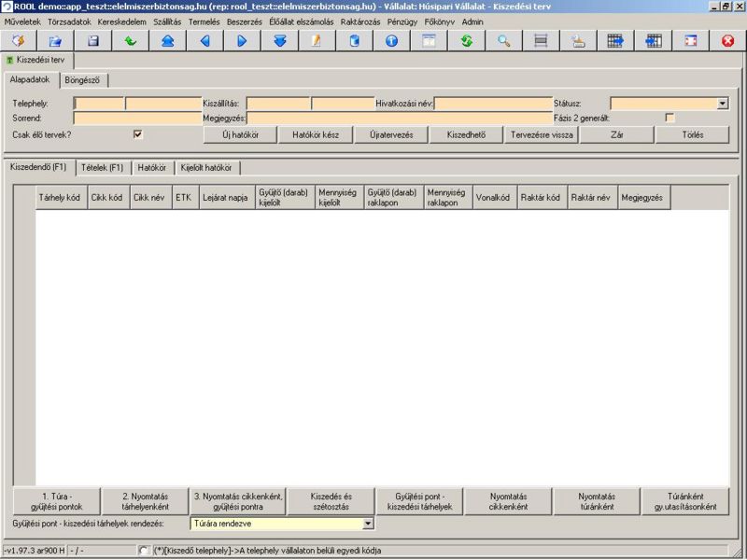
Task: Open the Státusz dropdown list
Action: (x=722, y=104)
